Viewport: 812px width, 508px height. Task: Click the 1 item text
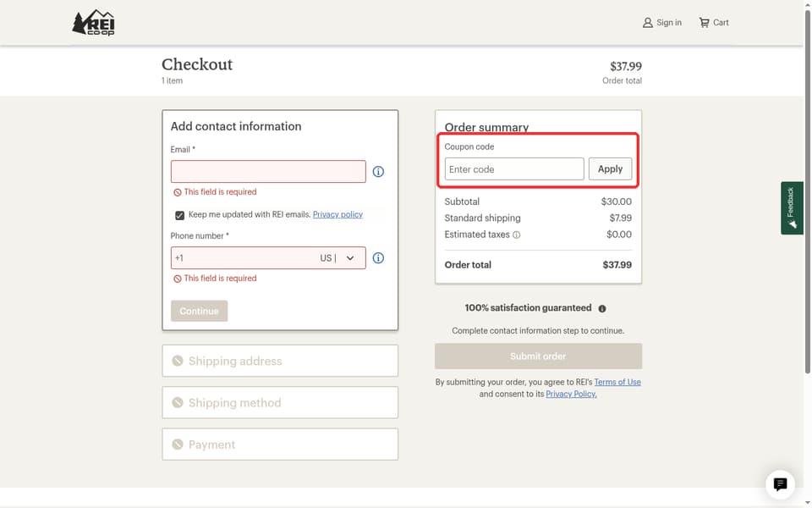pos(172,81)
